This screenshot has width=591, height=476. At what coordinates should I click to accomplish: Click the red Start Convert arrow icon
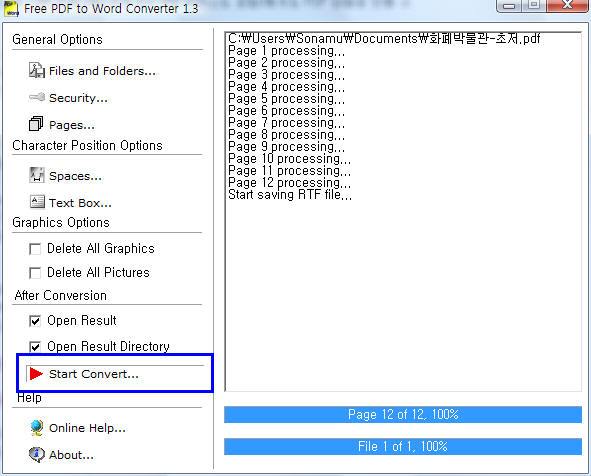click(x=36, y=373)
